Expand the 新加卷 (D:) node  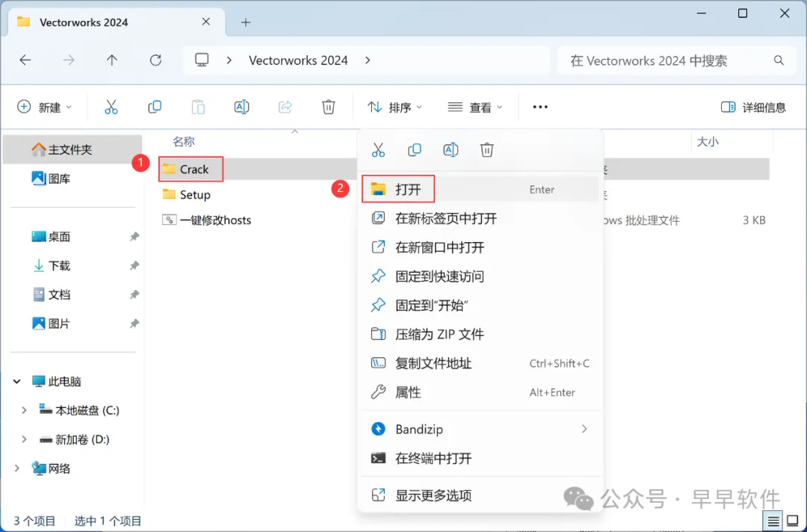[x=24, y=439]
